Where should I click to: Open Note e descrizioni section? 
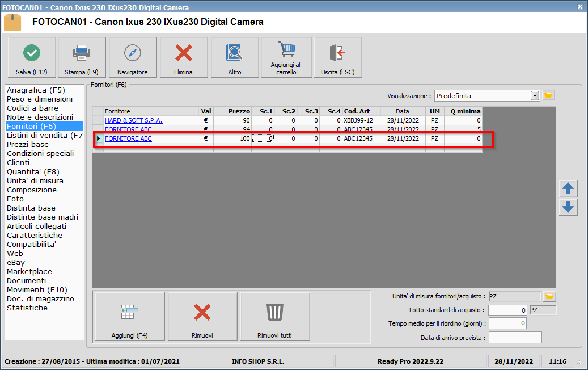(40, 117)
